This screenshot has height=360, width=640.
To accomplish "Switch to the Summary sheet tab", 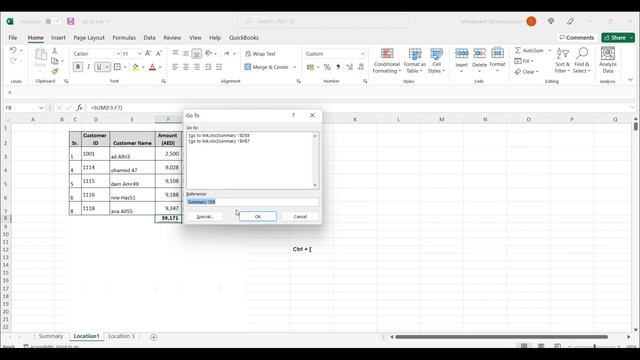I will coord(51,336).
